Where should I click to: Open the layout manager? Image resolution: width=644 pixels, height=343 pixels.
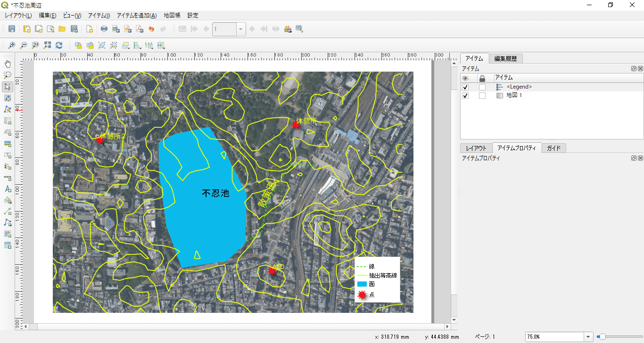(x=50, y=29)
